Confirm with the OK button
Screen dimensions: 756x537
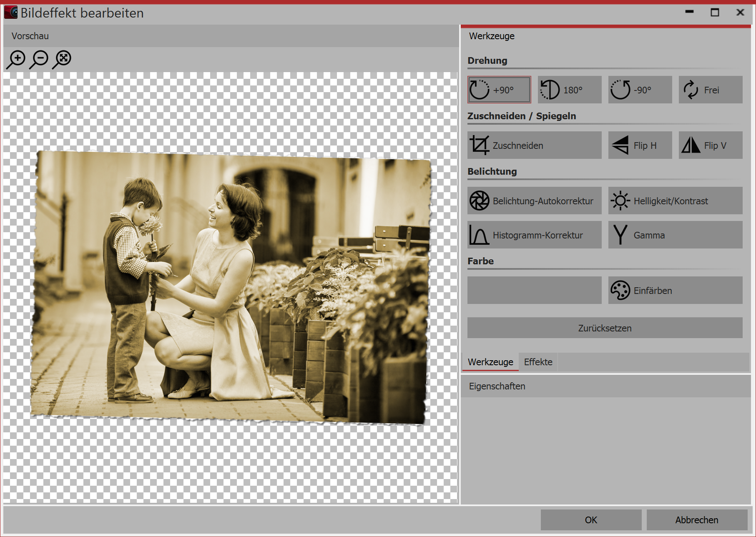(x=591, y=520)
